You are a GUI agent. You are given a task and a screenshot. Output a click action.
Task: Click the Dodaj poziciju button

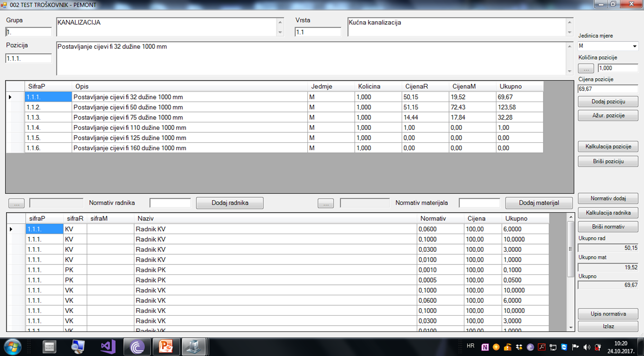click(608, 102)
